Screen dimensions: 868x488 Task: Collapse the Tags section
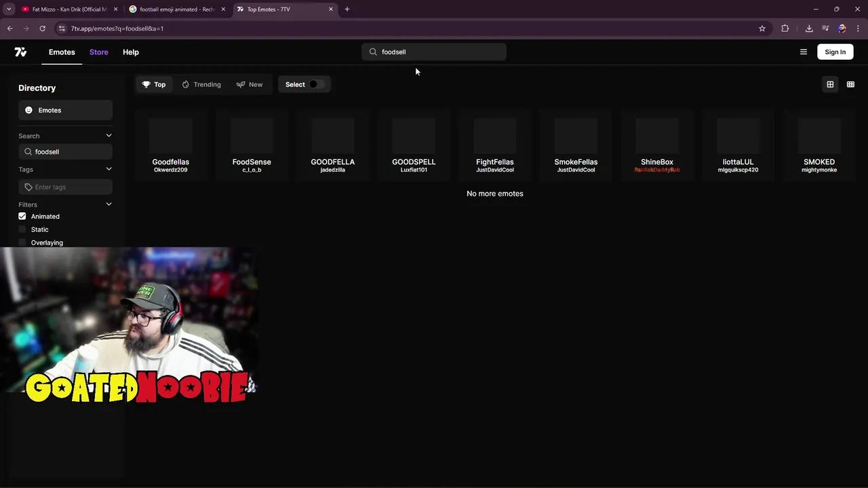pos(108,169)
